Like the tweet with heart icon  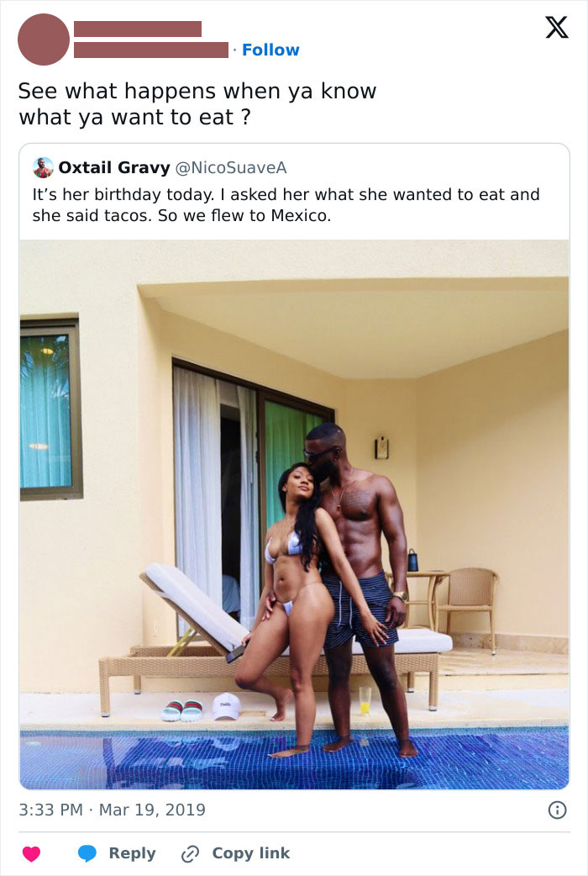pyautogui.click(x=31, y=853)
